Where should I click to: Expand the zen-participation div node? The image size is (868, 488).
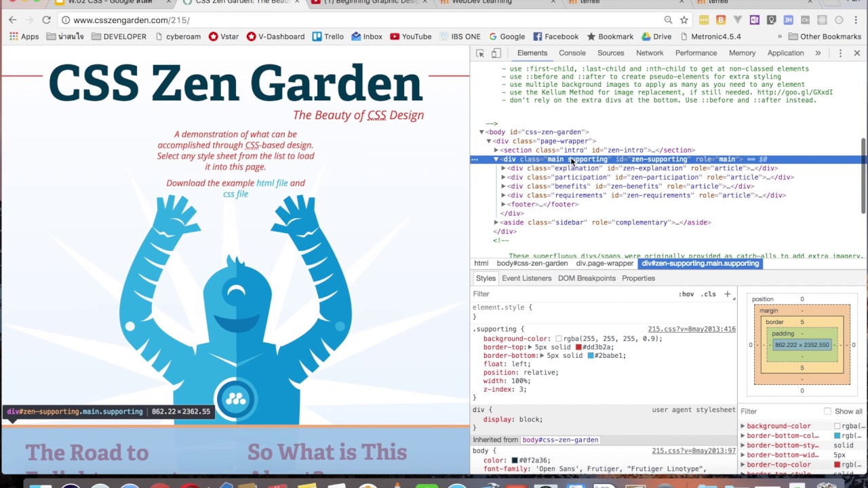[x=504, y=177]
